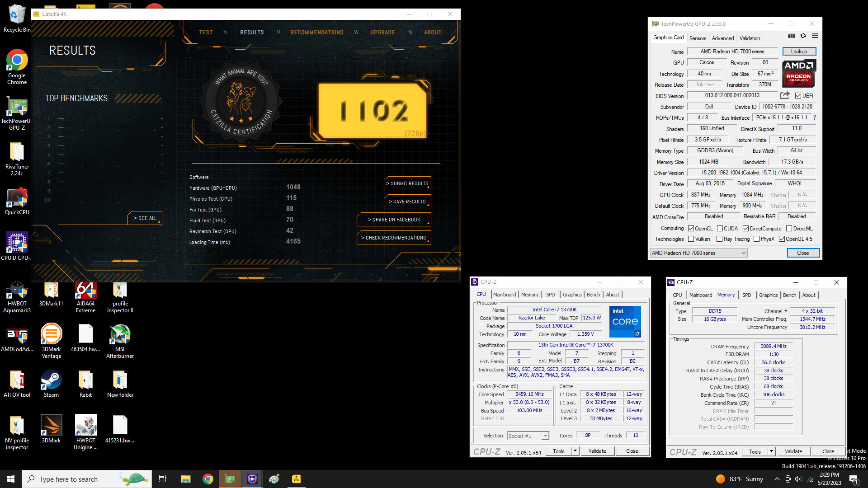Toggle the OpenGL 4.5 checkbox
The image size is (868, 488).
click(x=782, y=239)
